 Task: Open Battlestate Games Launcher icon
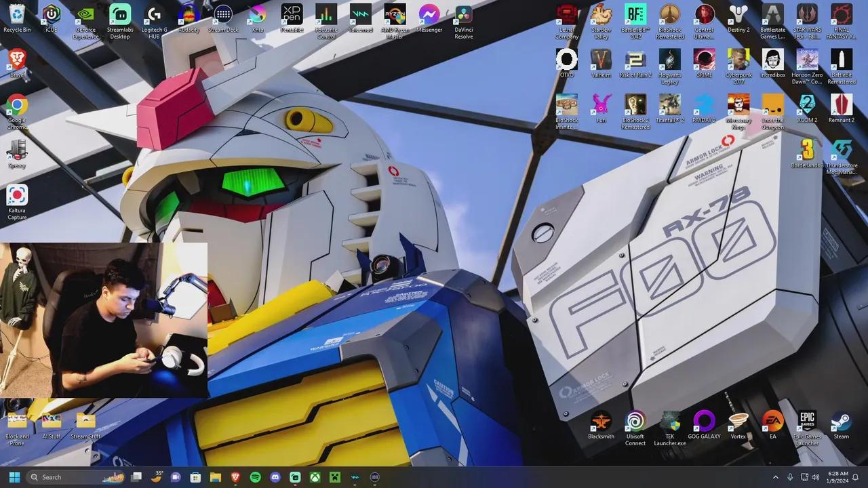tap(772, 21)
